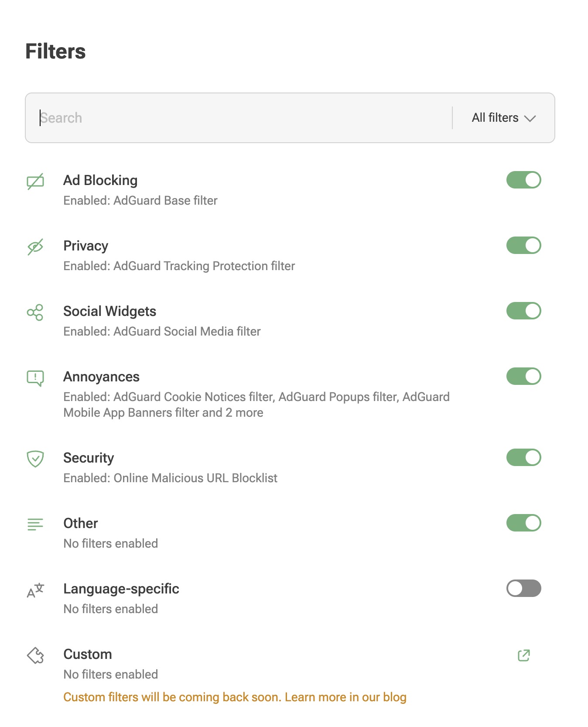This screenshot has height=727, width=588.
Task: Turn off the Privacy filters switch
Action: point(524,245)
